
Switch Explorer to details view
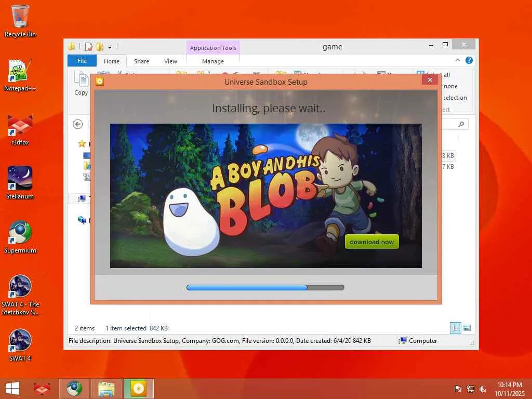click(455, 328)
